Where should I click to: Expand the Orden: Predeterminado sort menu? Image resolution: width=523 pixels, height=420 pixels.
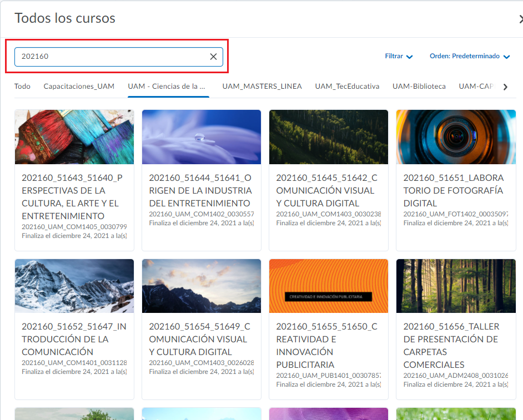pos(469,57)
